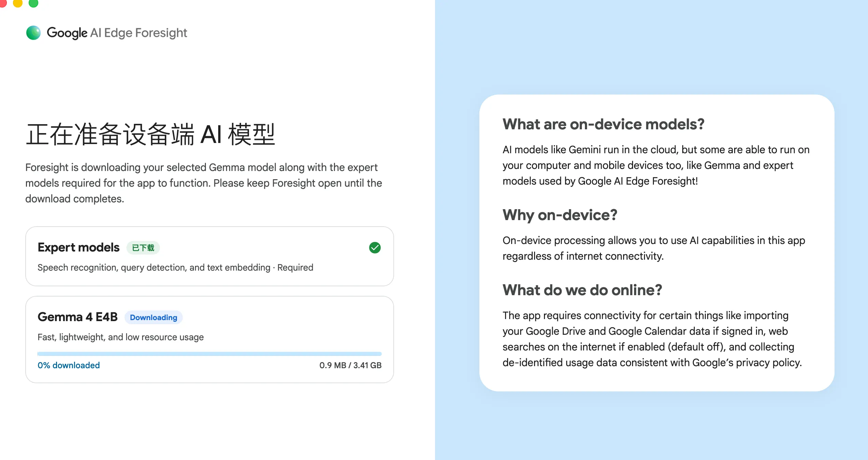Image resolution: width=868 pixels, height=460 pixels.
Task: Click the yellow minimize window button
Action: point(17,3)
